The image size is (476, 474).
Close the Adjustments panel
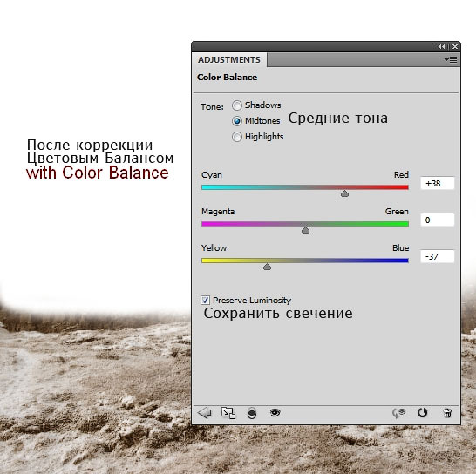coord(455,46)
